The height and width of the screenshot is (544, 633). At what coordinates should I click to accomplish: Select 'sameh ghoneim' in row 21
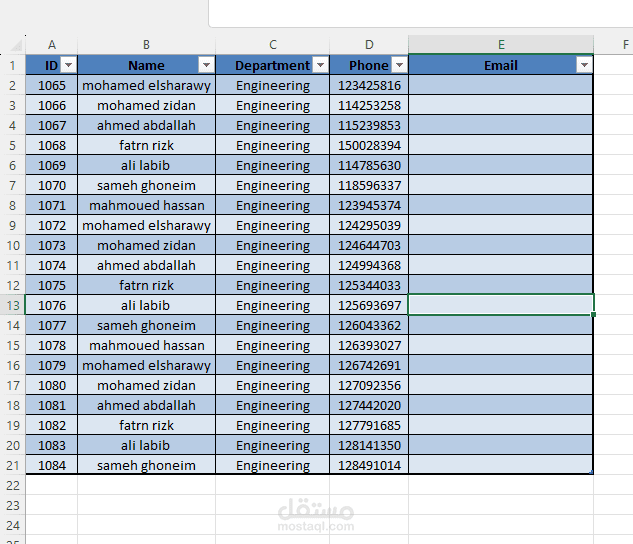click(147, 465)
